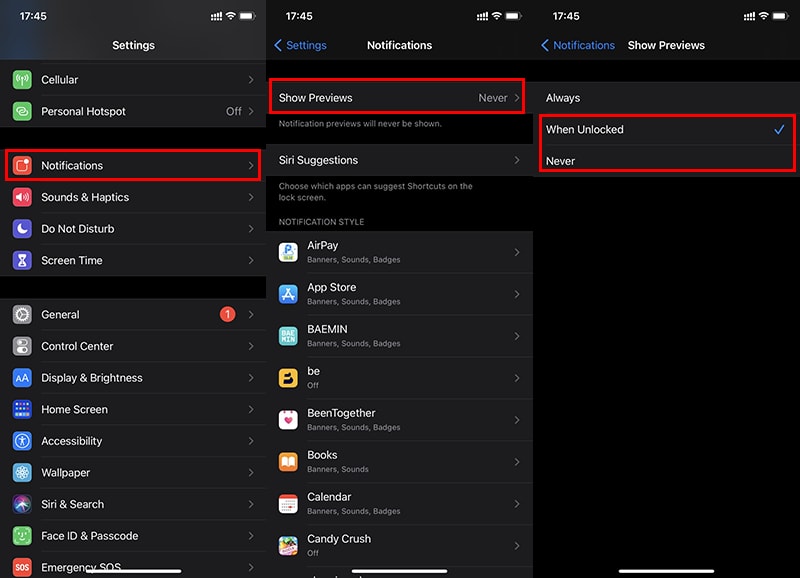Viewport: 800px width, 578px height.
Task: Tap the Siri & Search icon
Action: tap(22, 504)
